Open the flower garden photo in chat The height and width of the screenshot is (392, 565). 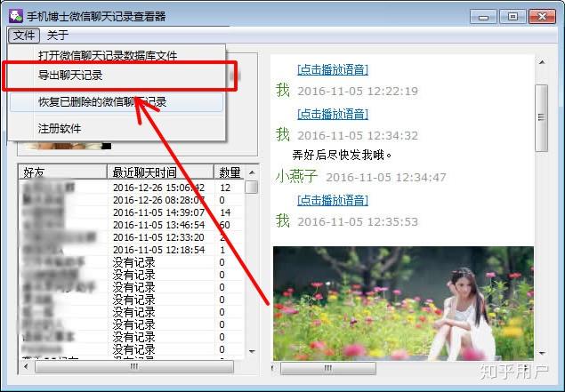403,303
